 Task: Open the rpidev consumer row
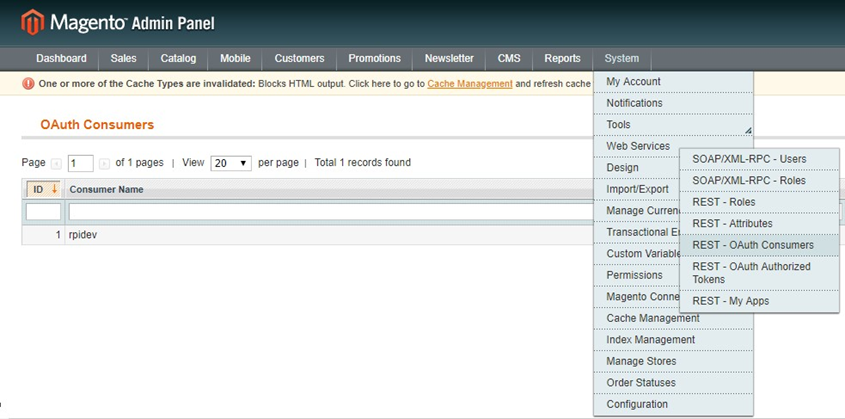tap(82, 234)
